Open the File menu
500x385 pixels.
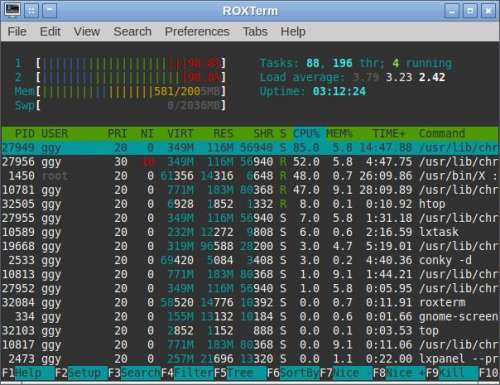[x=17, y=32]
